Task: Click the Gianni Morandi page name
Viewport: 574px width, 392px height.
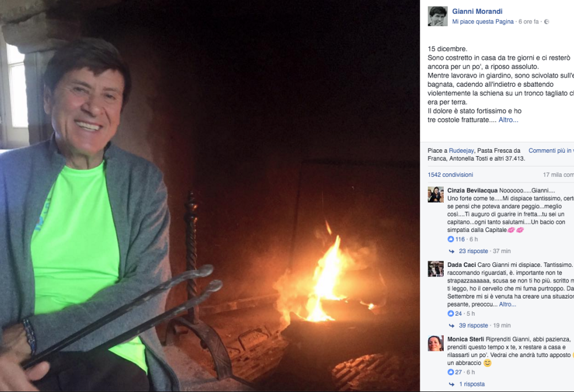Action: pyautogui.click(x=477, y=11)
